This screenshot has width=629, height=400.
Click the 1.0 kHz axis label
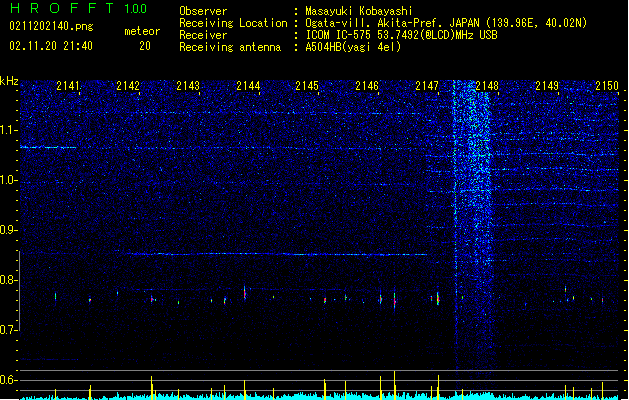point(9,180)
